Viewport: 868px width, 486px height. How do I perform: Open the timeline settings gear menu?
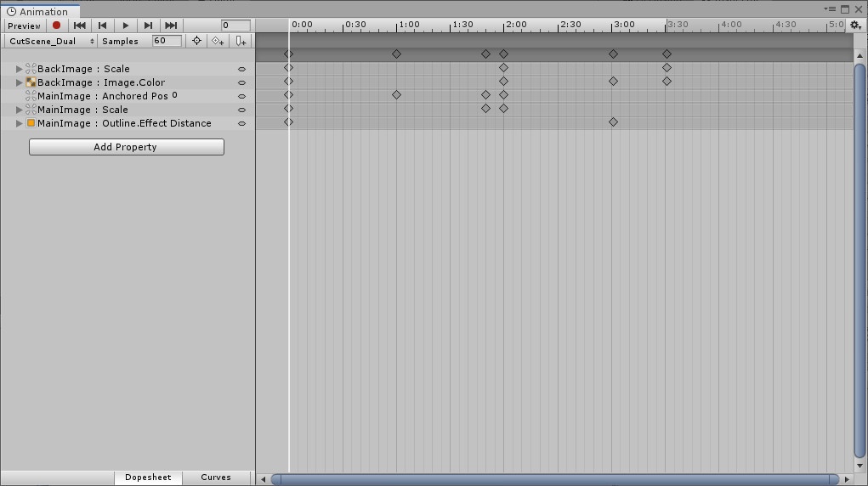tap(855, 25)
